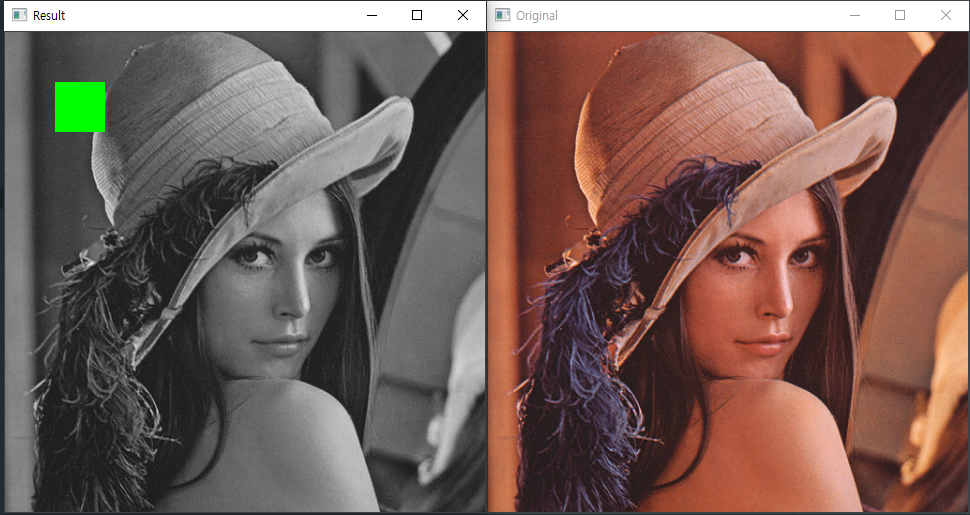
Task: Close the Original window
Action: click(946, 15)
